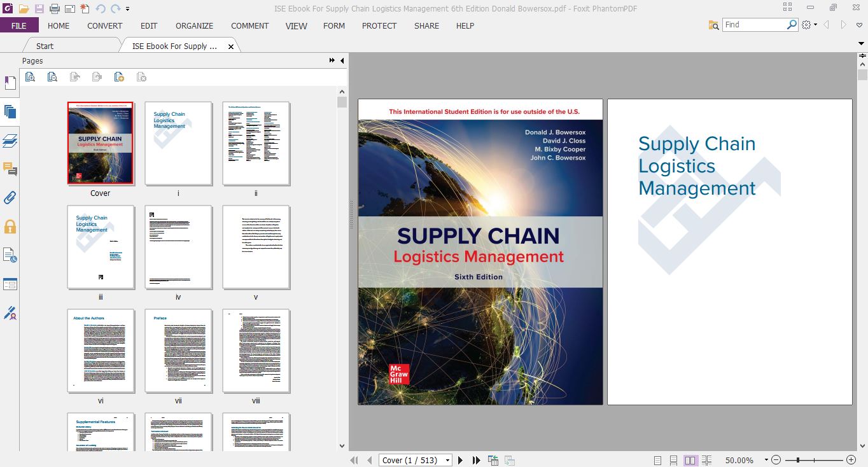The width and height of the screenshot is (868, 467).
Task: Click the thumbnails panel scrollbar down arrow
Action: point(342,446)
